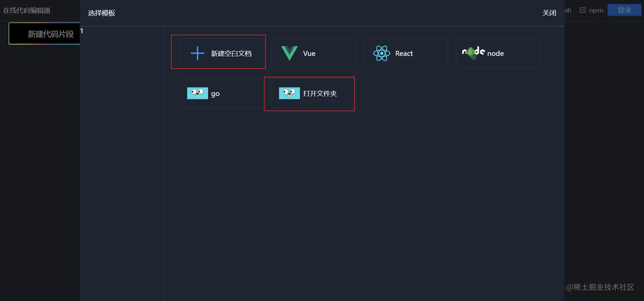Click the "open" label in the top bar

[x=596, y=10]
